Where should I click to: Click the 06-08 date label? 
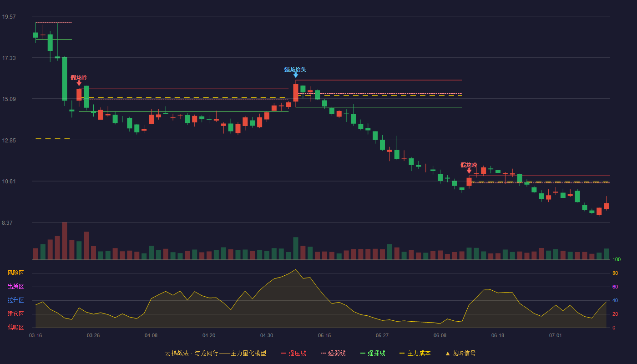(440, 335)
